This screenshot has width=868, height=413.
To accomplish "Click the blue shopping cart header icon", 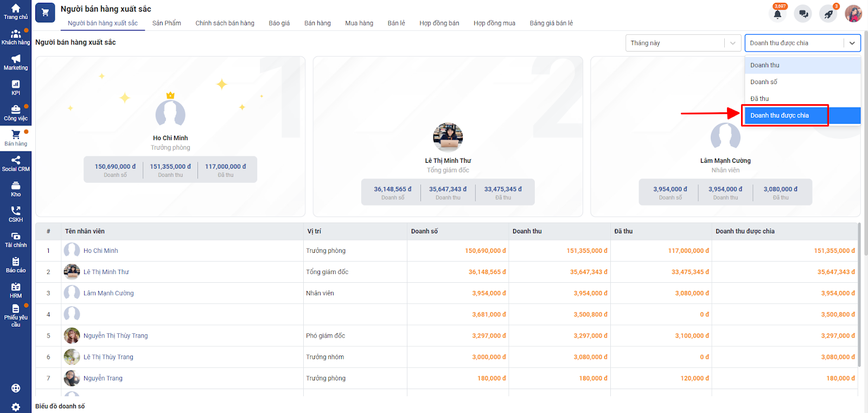I will tap(45, 12).
